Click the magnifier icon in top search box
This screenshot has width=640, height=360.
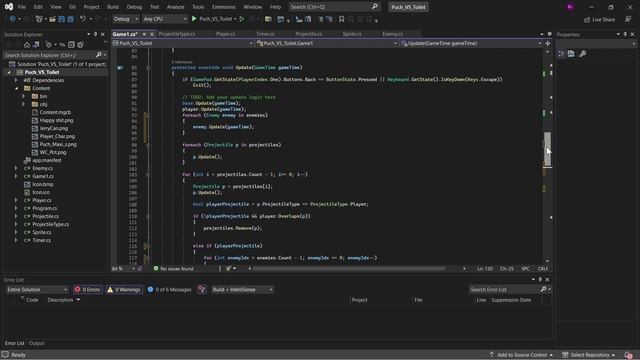point(375,7)
